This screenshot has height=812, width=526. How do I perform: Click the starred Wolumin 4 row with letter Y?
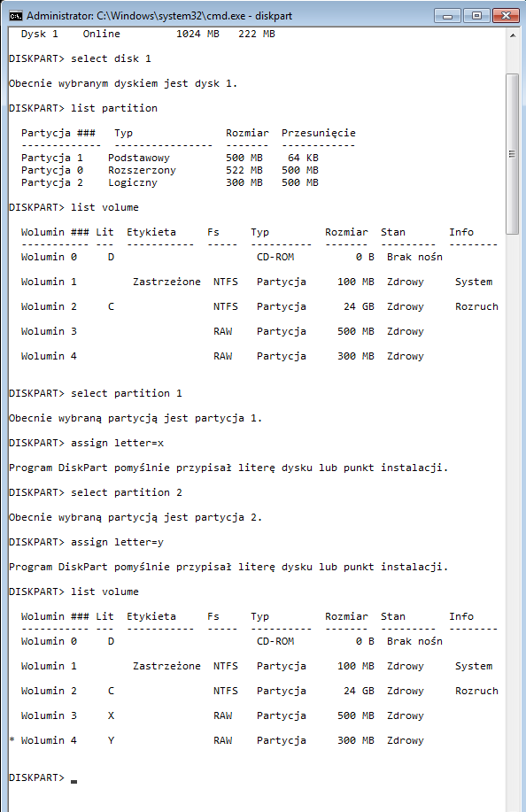tap(216, 740)
